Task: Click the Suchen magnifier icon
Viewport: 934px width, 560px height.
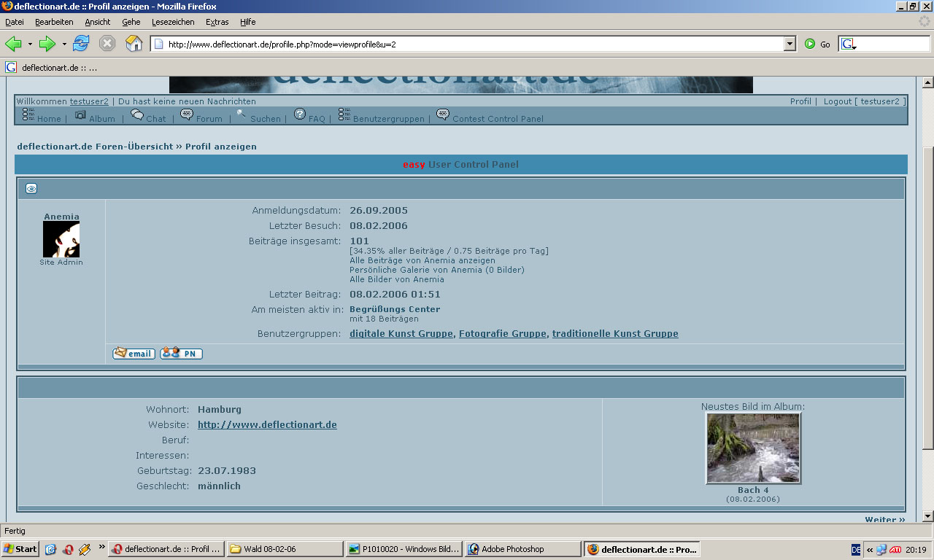Action: [242, 114]
